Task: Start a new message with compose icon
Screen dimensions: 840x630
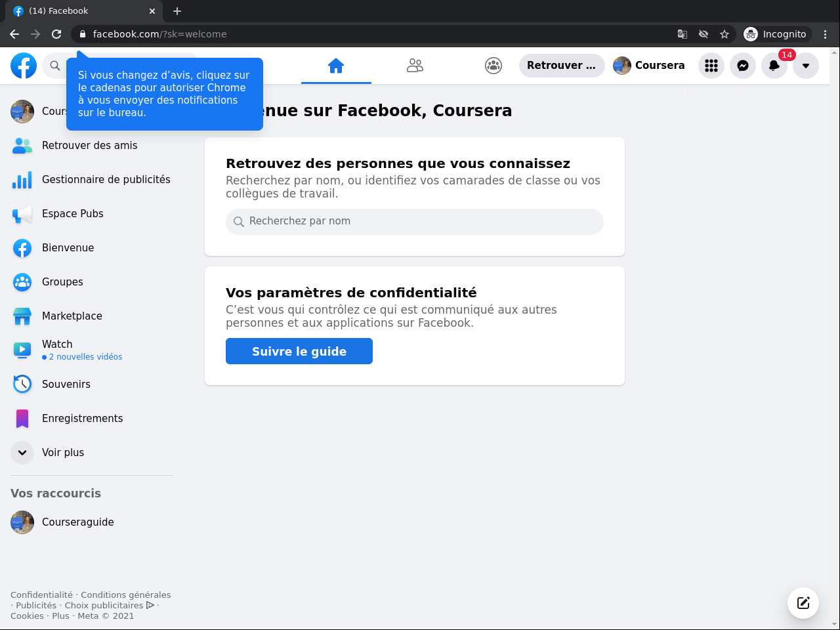Action: point(803,603)
